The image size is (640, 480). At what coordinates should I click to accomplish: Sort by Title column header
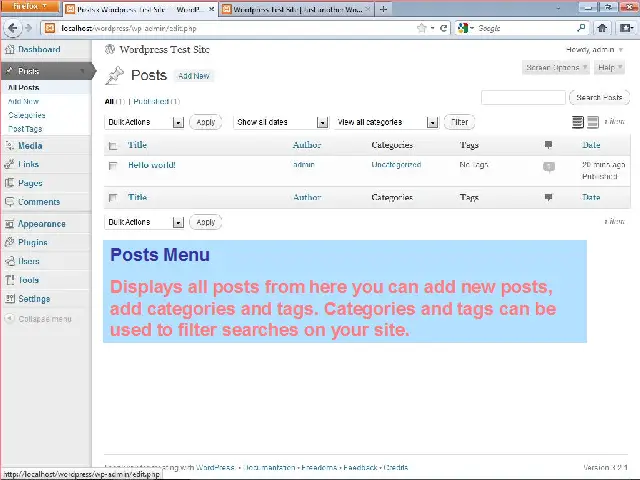point(137,145)
